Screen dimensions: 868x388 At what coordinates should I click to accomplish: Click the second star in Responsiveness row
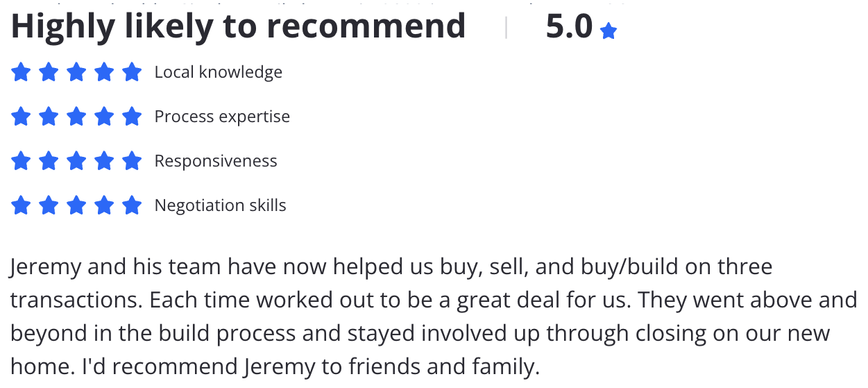(x=49, y=161)
